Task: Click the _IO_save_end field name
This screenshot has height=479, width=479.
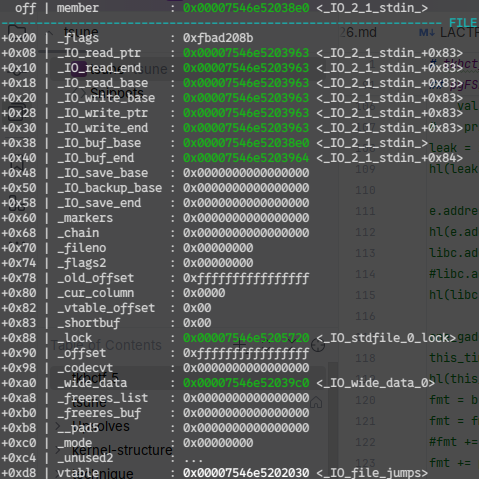Action: (99, 203)
